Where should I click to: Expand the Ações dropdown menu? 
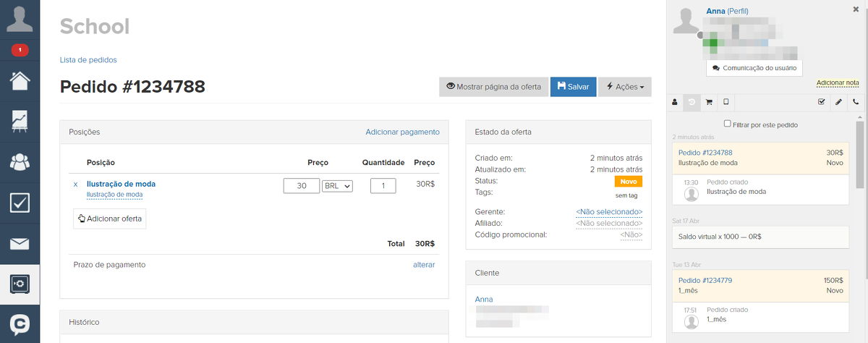625,87
